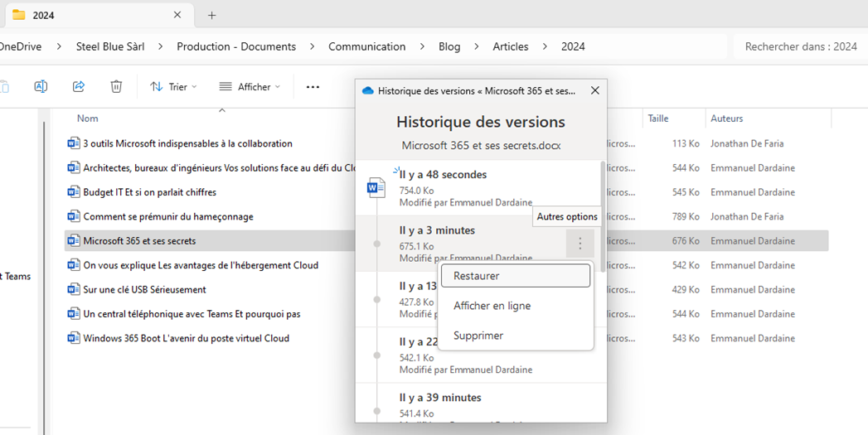Viewport: 868px width, 435px height.
Task: Close the 2024 tab with its X
Action: [177, 15]
